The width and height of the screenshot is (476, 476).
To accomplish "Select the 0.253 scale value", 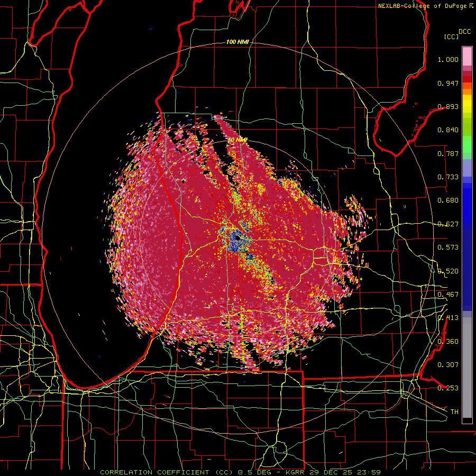I will tap(448, 388).
